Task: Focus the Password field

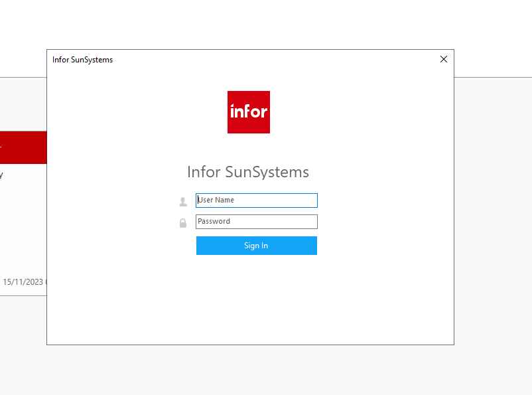Action: (257, 222)
